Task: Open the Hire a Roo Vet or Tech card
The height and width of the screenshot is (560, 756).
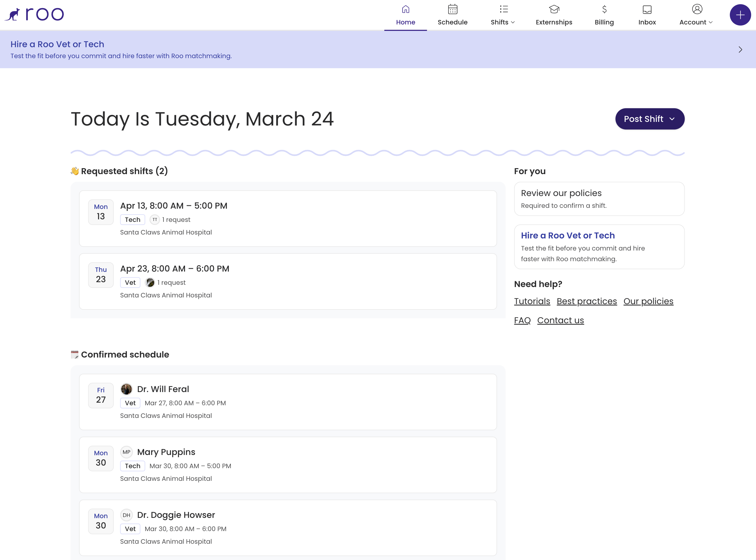Action: (599, 247)
